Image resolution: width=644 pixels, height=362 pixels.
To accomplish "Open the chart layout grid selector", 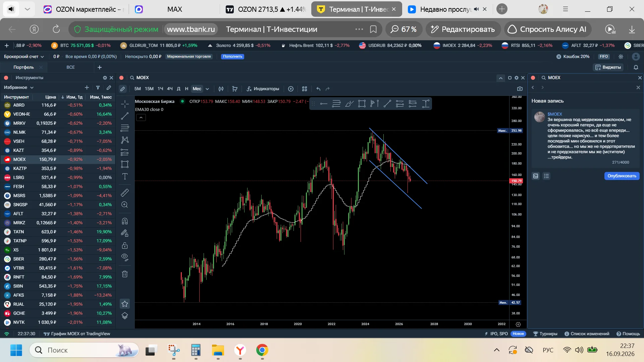I will (305, 89).
